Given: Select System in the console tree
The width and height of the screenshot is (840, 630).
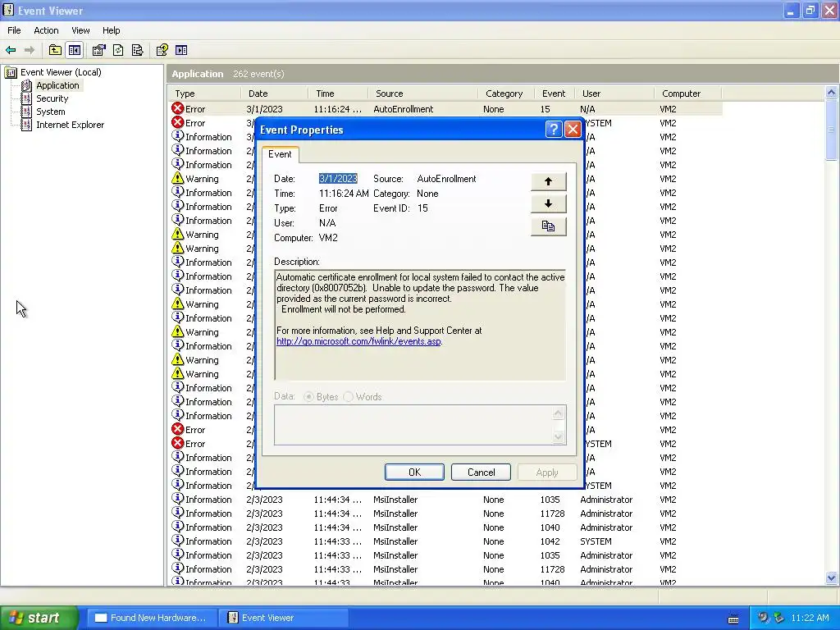Looking at the screenshot, I should point(50,112).
